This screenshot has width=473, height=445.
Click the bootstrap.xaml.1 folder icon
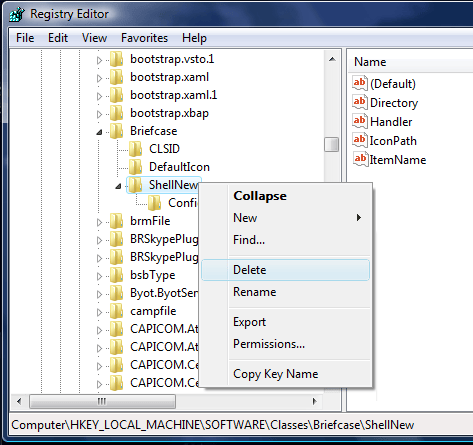point(117,95)
